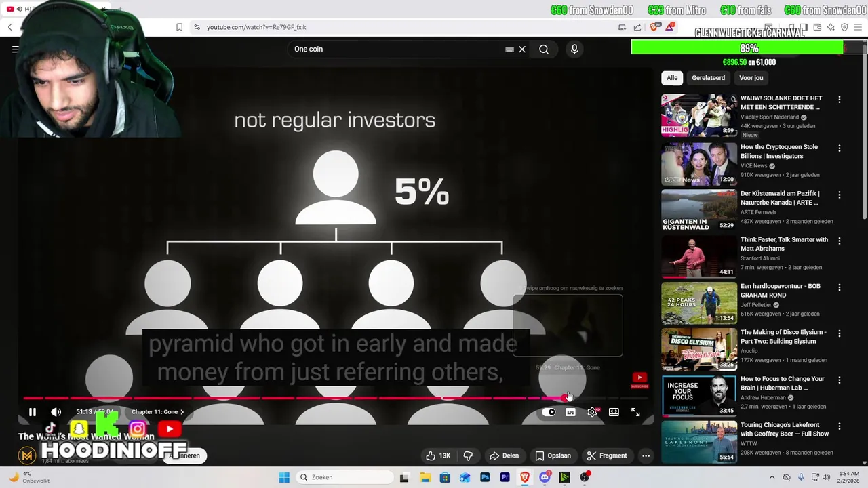Dislike the video

(x=468, y=455)
